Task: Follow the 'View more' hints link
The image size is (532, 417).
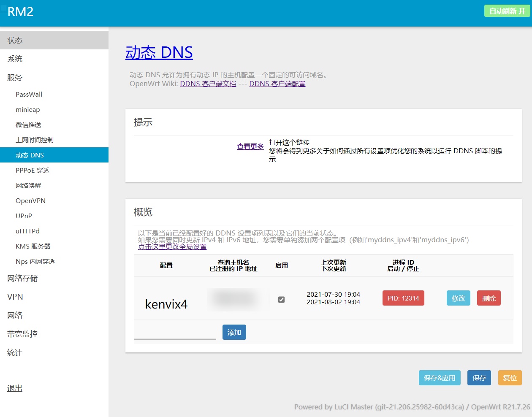Action: click(250, 146)
